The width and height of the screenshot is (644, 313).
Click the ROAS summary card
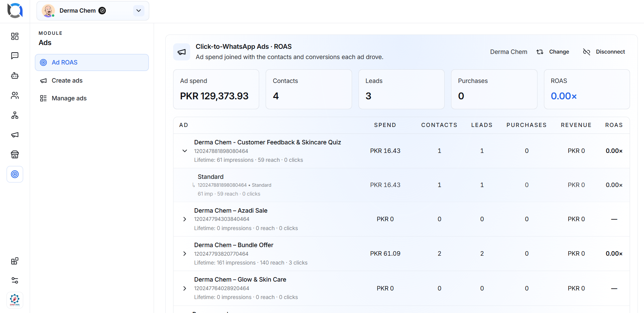coord(587,89)
